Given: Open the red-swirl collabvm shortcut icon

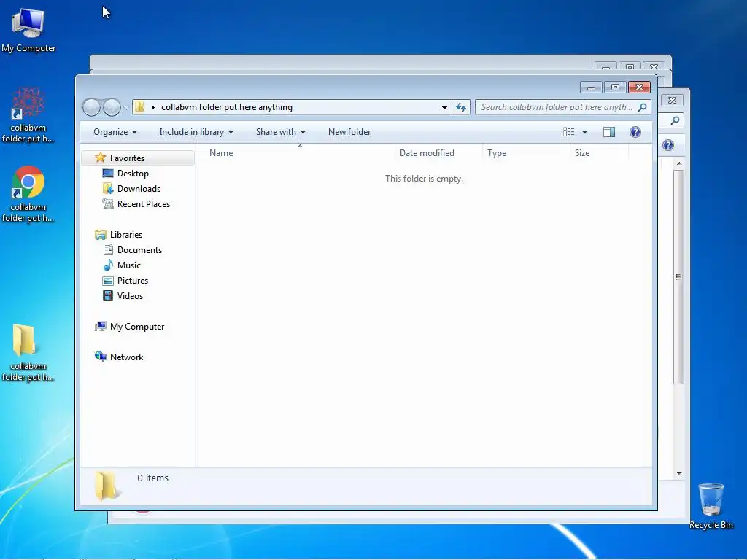Looking at the screenshot, I should (28, 114).
